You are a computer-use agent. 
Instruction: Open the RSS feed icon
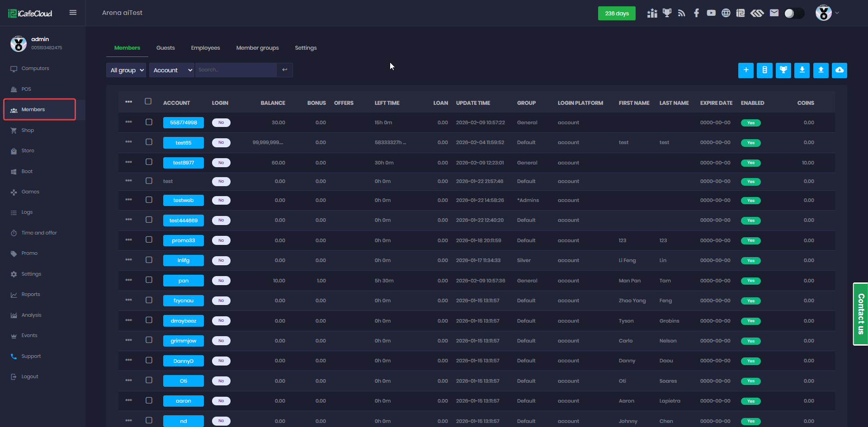tap(681, 13)
